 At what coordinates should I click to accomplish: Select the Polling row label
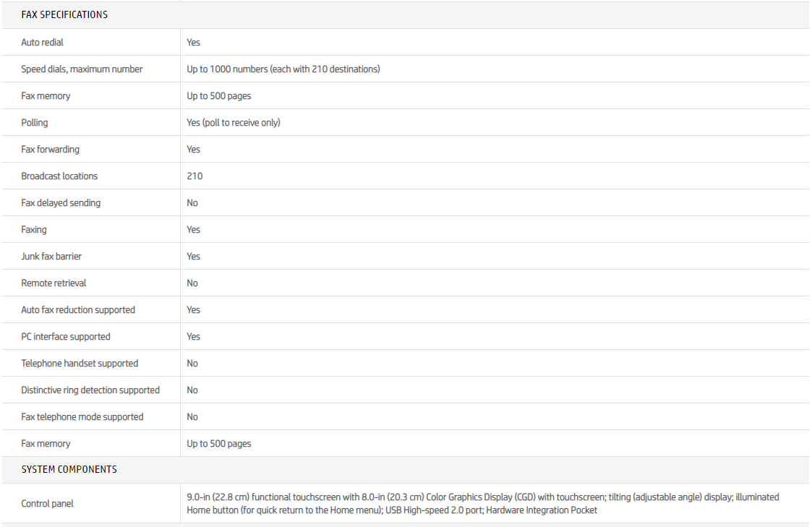[x=35, y=123]
